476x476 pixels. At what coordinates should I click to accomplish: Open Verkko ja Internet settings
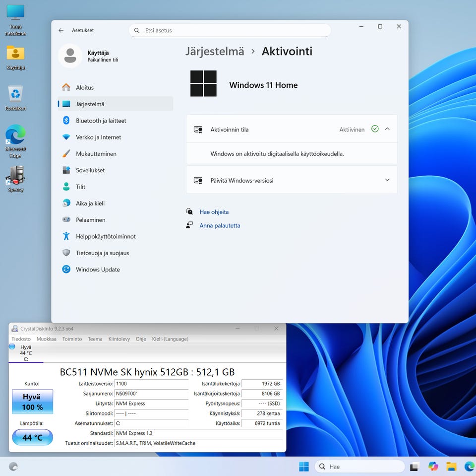(x=98, y=137)
